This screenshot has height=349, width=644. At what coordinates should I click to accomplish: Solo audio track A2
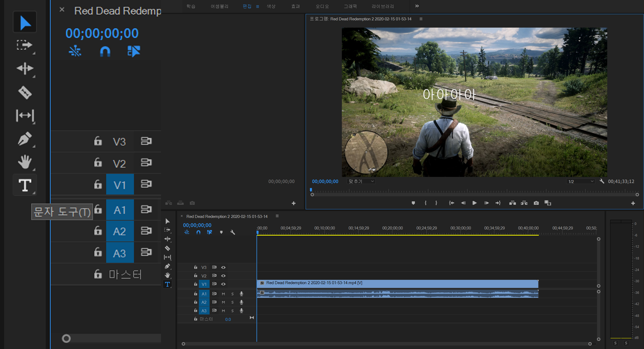click(232, 302)
